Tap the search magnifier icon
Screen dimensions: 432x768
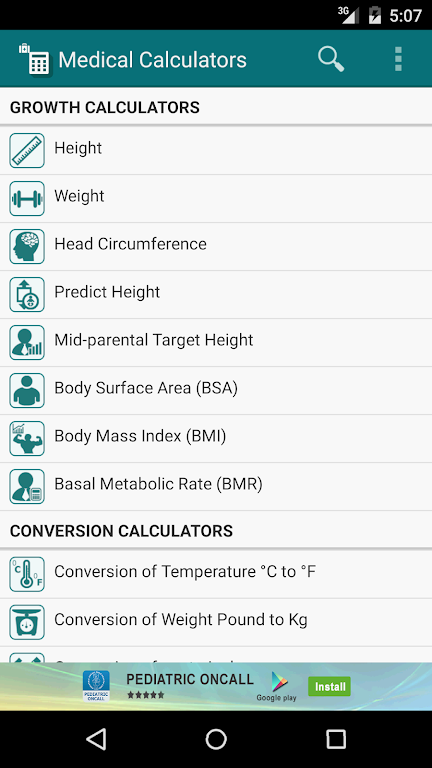coord(331,59)
